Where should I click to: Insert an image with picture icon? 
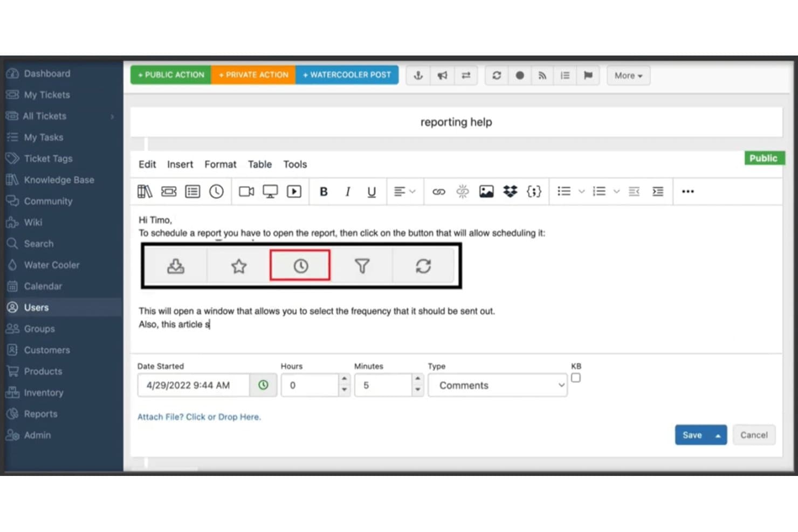coord(486,191)
